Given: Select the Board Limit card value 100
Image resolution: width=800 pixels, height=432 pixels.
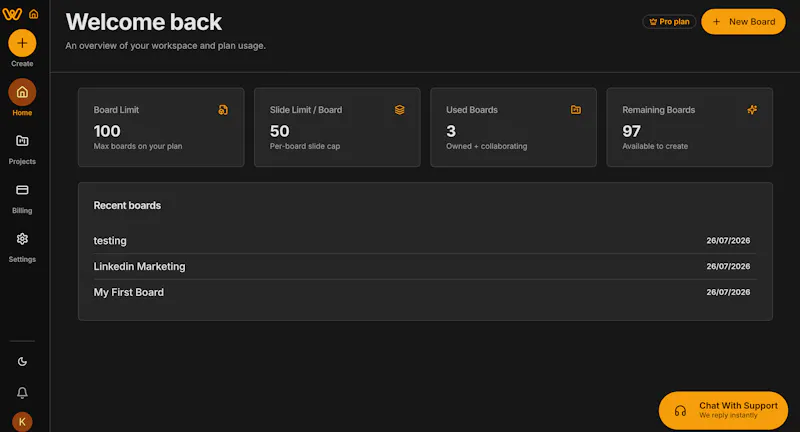Looking at the screenshot, I should point(107,131).
